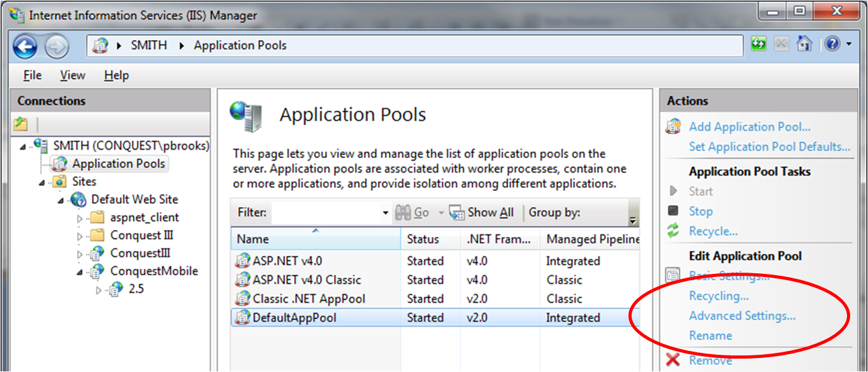Viewport: 868px width, 372px height.
Task: Click the green Refresh page icon
Action: [x=758, y=44]
